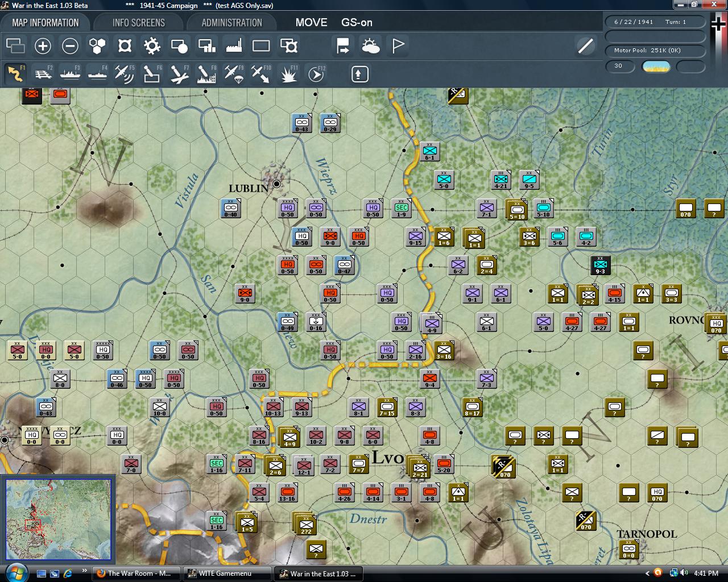728x582 pixels.
Task: Click the taskbar clock showing 4:41 PM
Action: coord(706,573)
